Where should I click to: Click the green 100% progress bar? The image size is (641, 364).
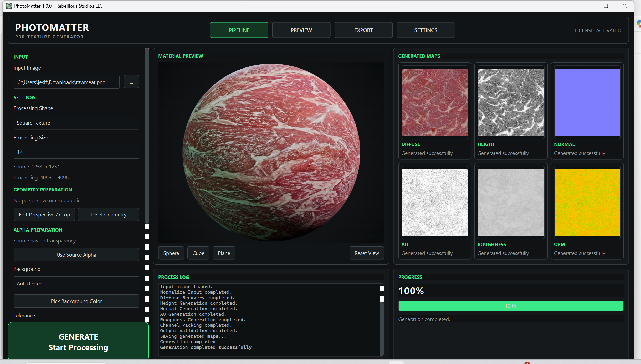tap(511, 306)
